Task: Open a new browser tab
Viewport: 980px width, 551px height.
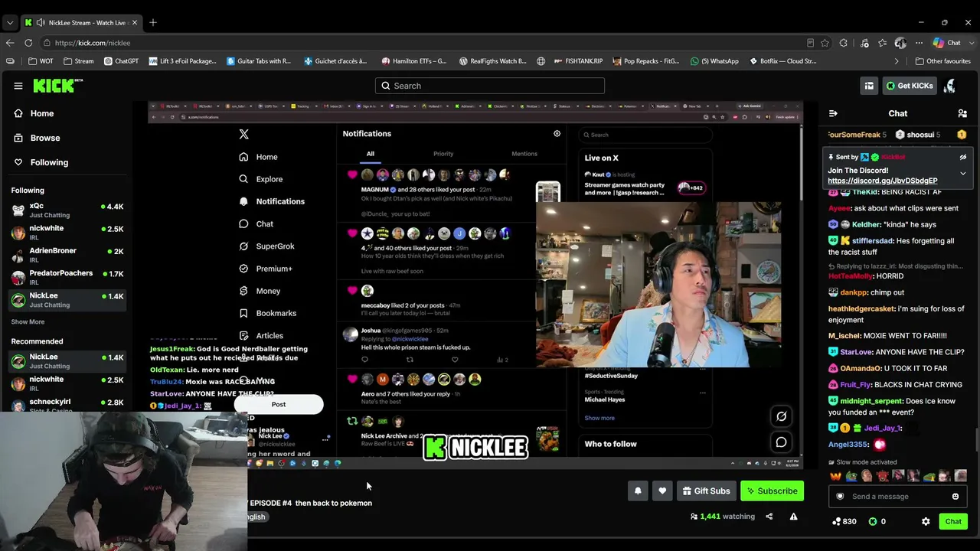Action: tap(153, 23)
